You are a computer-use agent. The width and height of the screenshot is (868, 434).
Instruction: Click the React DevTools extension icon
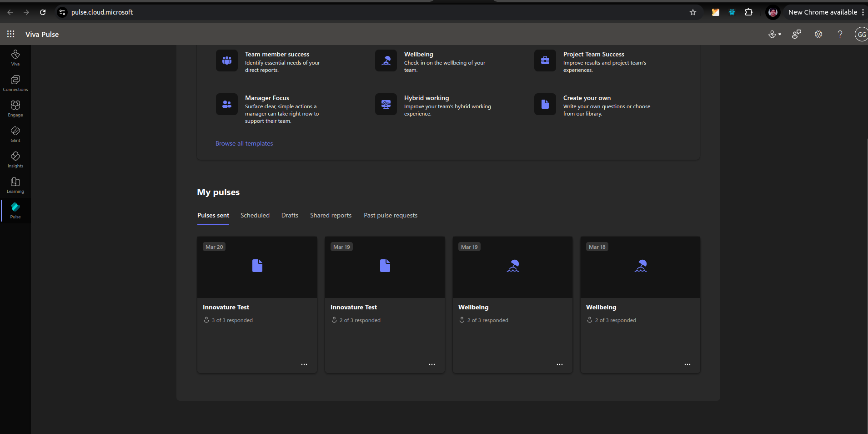tap(732, 12)
